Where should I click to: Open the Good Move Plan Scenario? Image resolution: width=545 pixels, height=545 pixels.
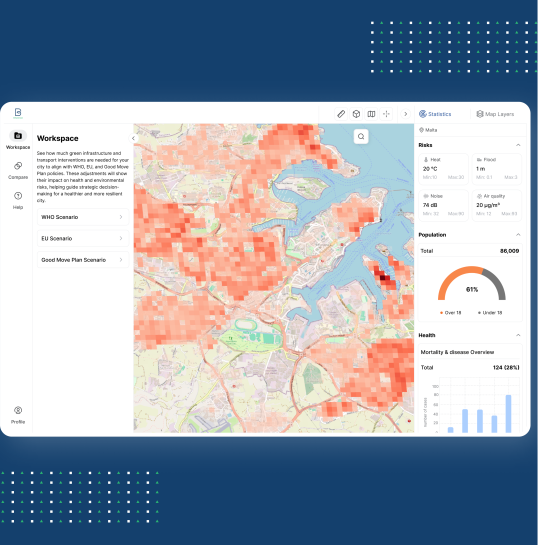83,260
